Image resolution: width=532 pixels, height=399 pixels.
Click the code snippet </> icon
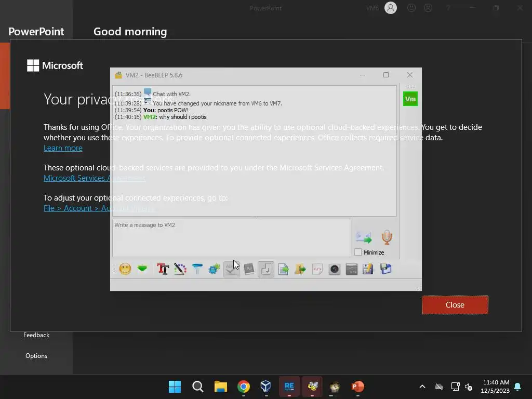(317, 270)
